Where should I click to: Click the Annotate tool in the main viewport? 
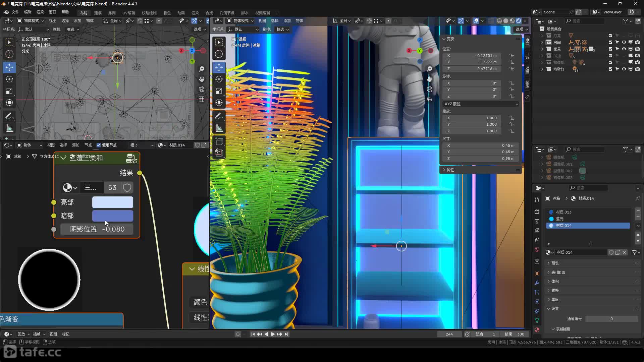point(219,116)
